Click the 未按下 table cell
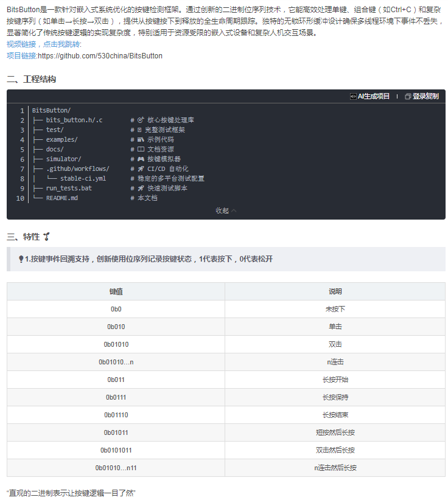This screenshot has width=448, height=500. point(335,309)
